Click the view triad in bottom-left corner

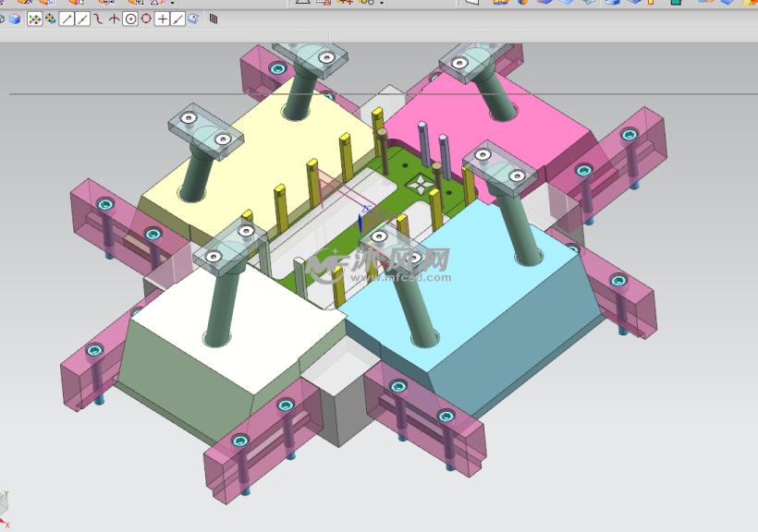[x=5, y=502]
